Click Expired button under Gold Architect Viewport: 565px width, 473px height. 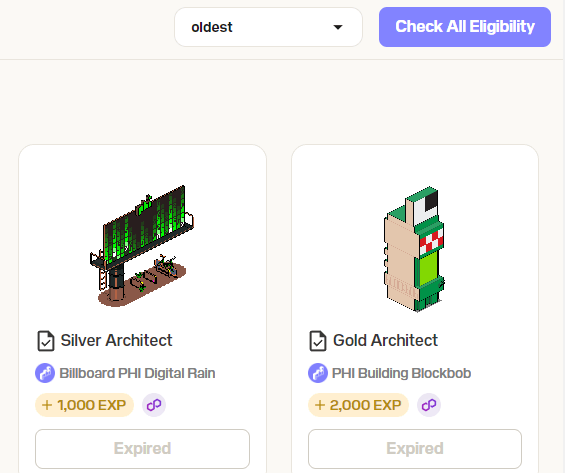click(x=415, y=449)
